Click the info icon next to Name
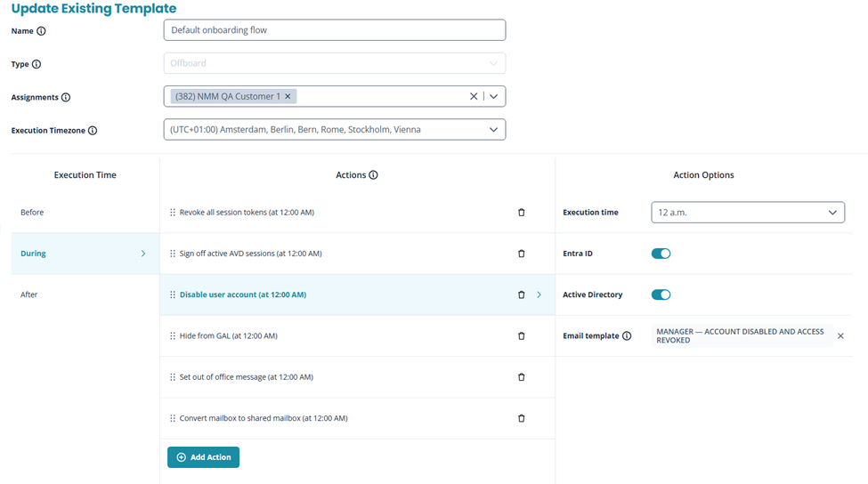The height and width of the screenshot is (484, 868). [x=41, y=31]
